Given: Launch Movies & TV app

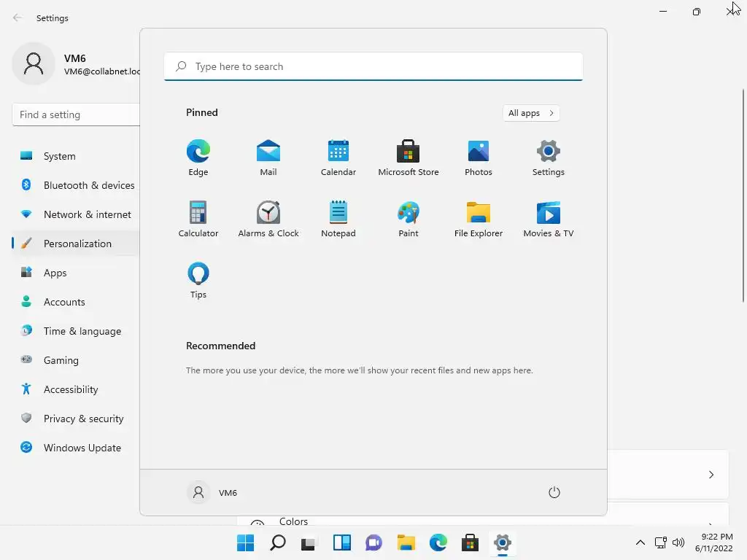Looking at the screenshot, I should (x=549, y=219).
